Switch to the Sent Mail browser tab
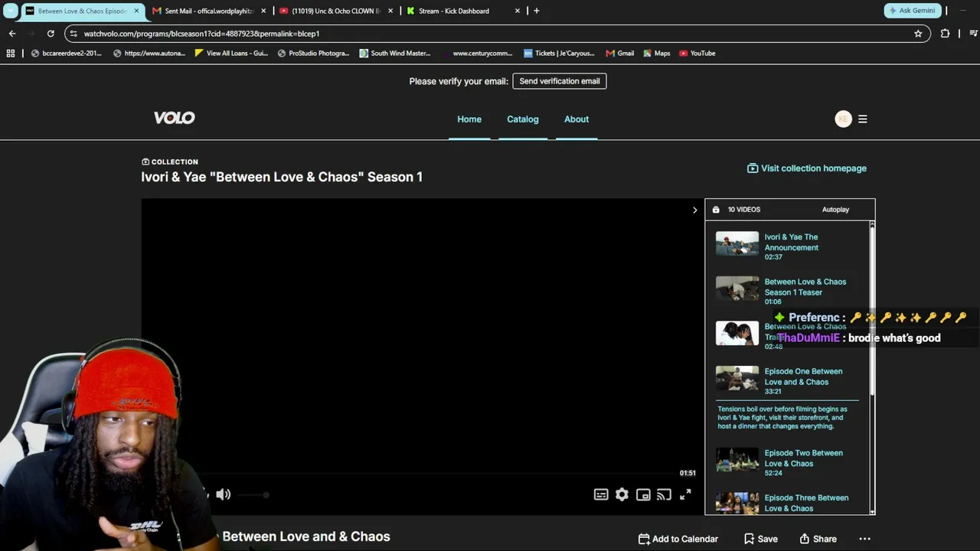The width and height of the screenshot is (980, 551). 208,11
